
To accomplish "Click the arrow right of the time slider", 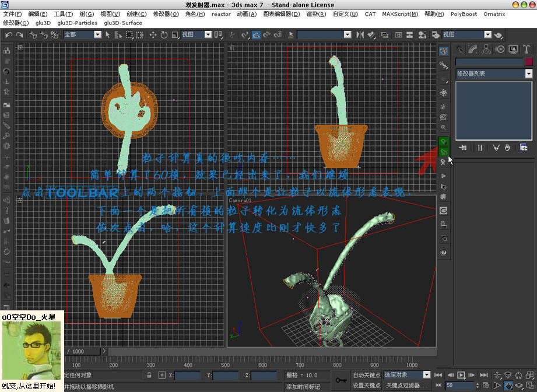I will click(104, 351).
